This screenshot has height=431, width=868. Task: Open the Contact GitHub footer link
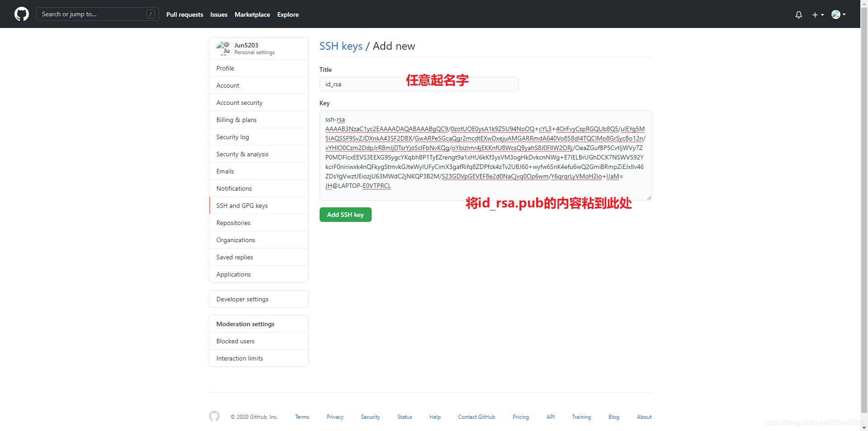pos(476,417)
